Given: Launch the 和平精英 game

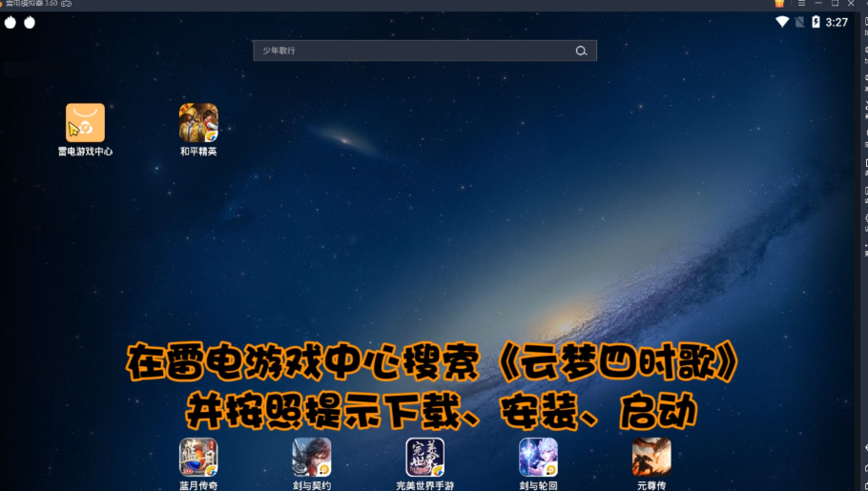Looking at the screenshot, I should [198, 123].
